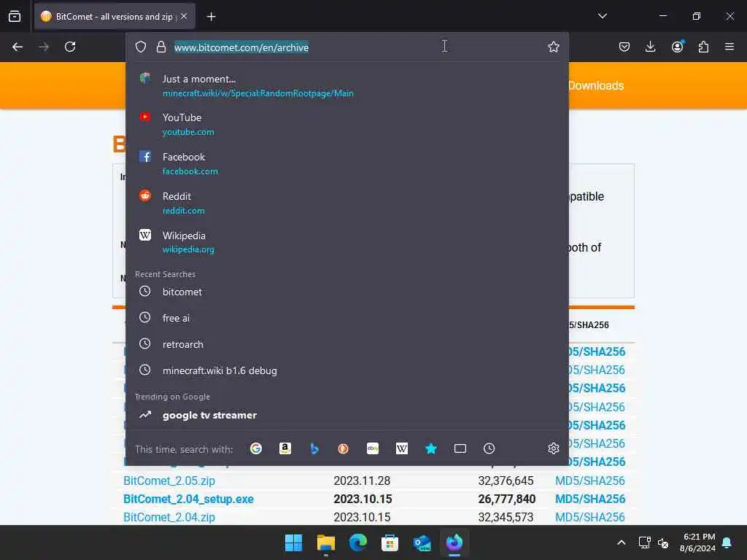Open notifications bell icon
This screenshot has height=560, width=747.
coord(727,542)
